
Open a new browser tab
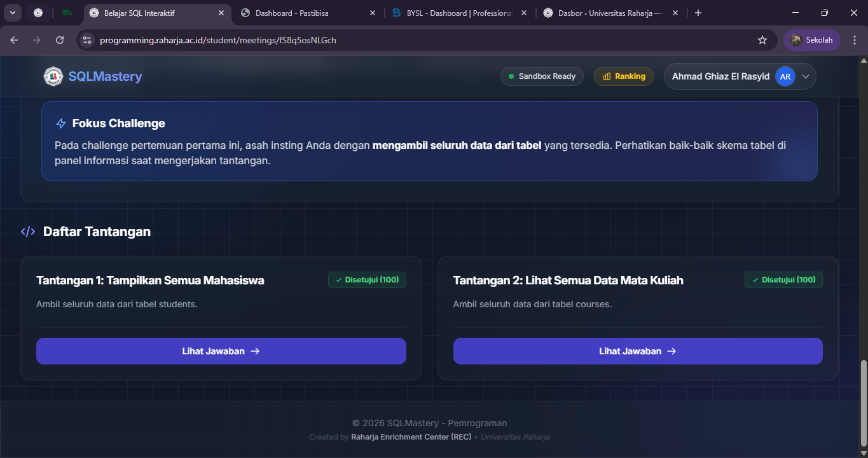(x=698, y=13)
